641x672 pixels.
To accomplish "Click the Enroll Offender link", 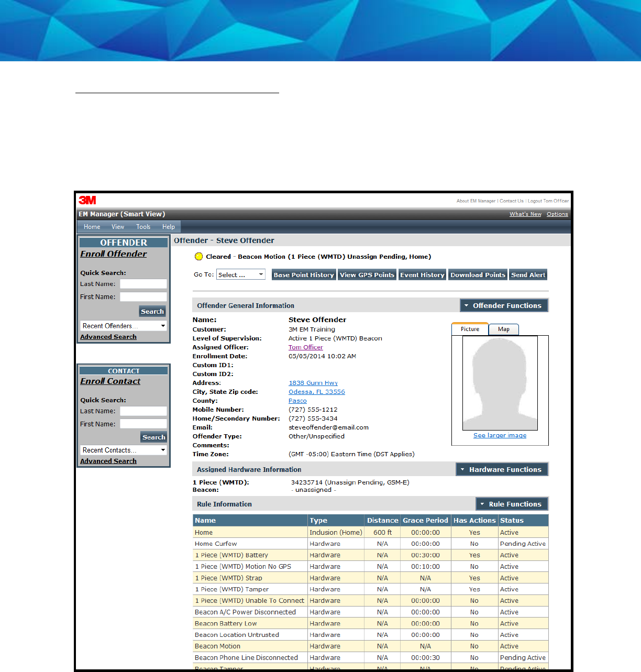I will point(114,254).
